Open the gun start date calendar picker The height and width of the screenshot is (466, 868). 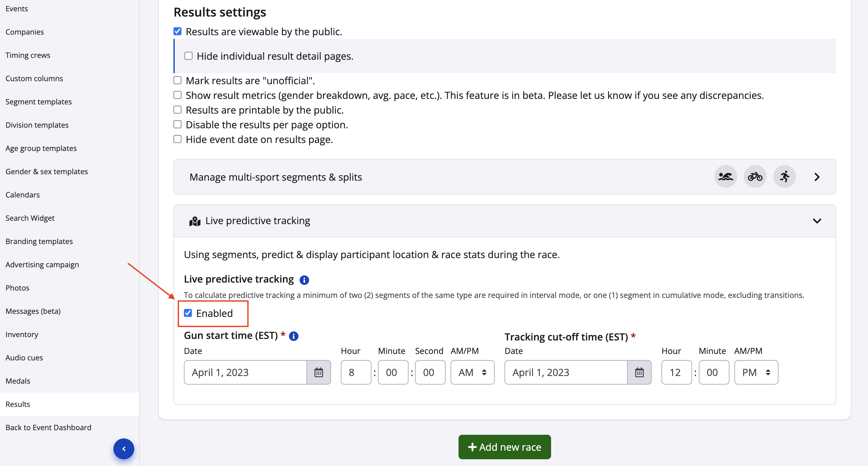tap(318, 372)
